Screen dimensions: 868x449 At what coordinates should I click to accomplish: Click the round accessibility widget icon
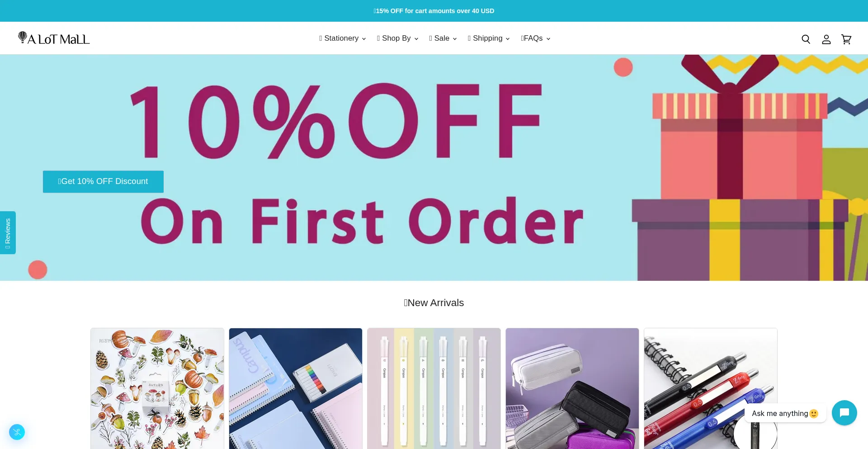17,432
